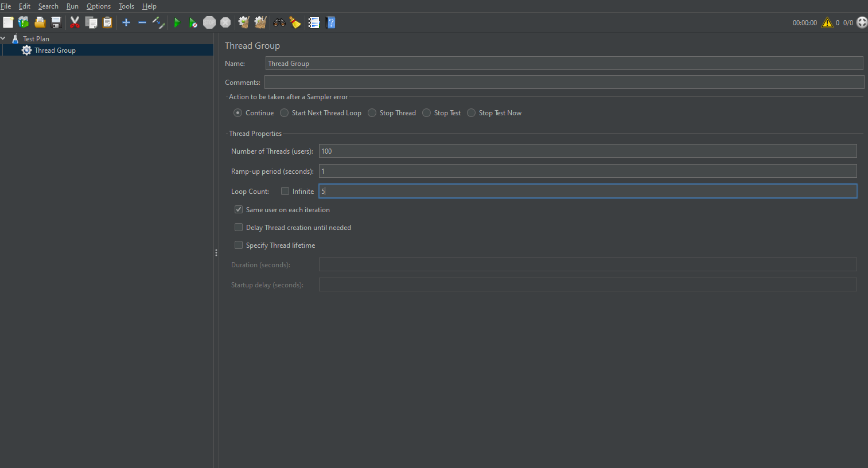Click the Clear gear-and-broom icon

pos(244,22)
